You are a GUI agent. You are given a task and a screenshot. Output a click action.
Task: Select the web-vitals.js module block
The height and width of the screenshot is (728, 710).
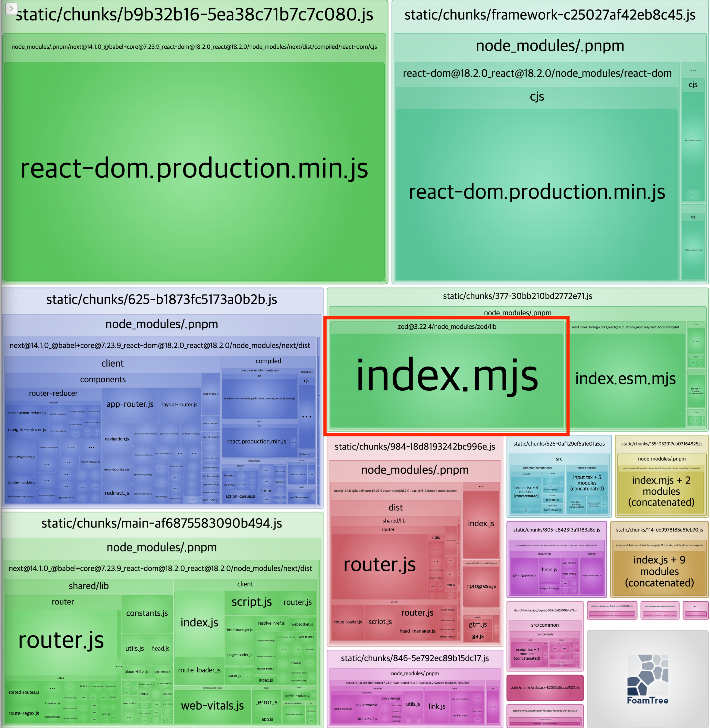[212, 706]
